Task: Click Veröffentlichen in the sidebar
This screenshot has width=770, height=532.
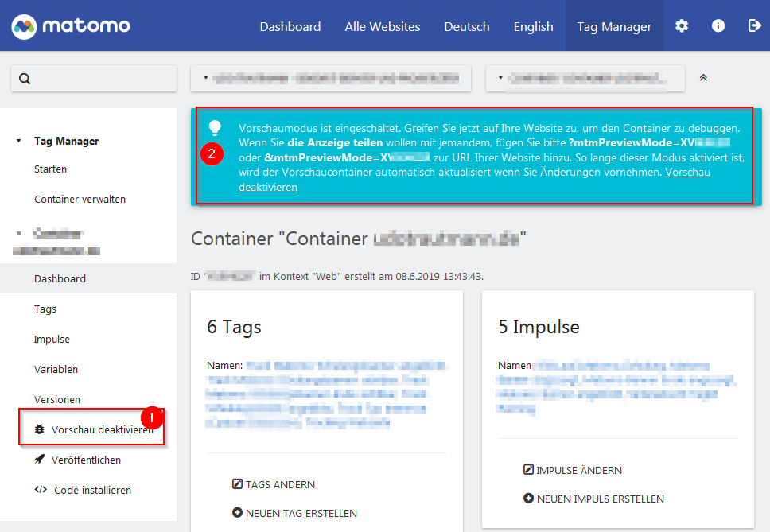Action: [87, 460]
